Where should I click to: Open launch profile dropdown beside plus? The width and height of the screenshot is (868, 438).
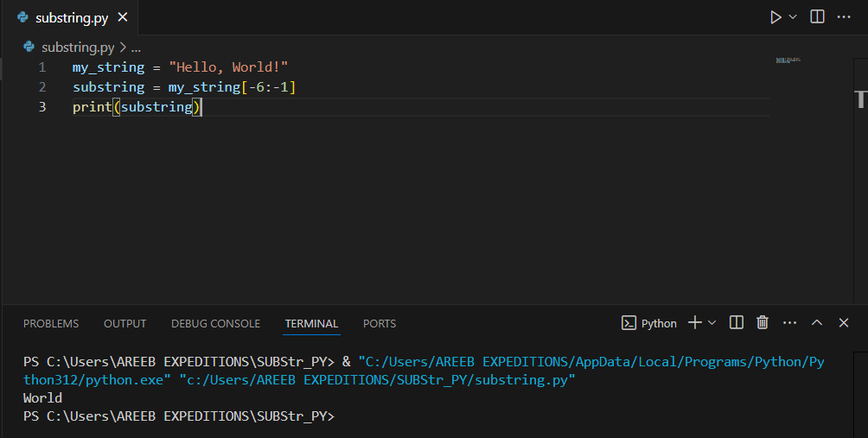(x=712, y=323)
